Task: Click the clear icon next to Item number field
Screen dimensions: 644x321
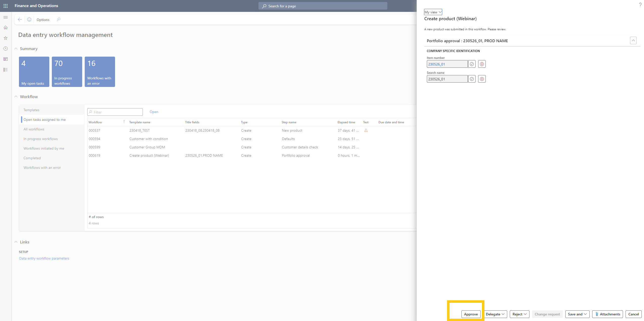Action: 482,64
